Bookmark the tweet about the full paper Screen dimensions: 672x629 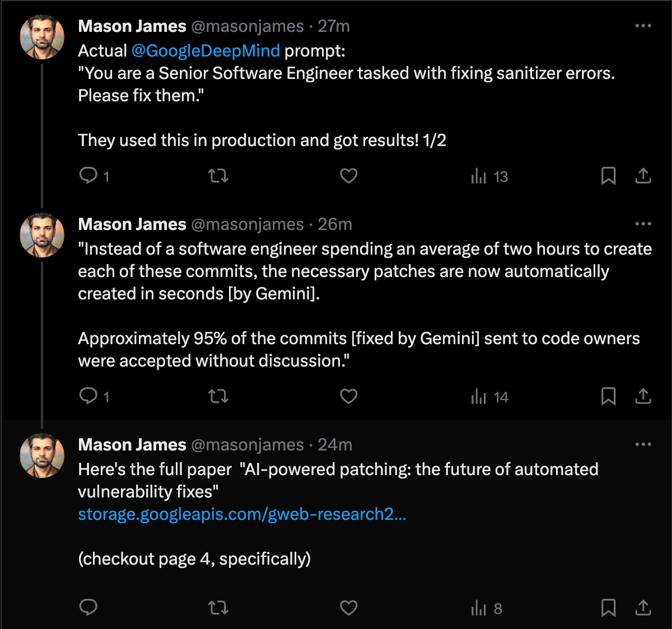tap(608, 608)
